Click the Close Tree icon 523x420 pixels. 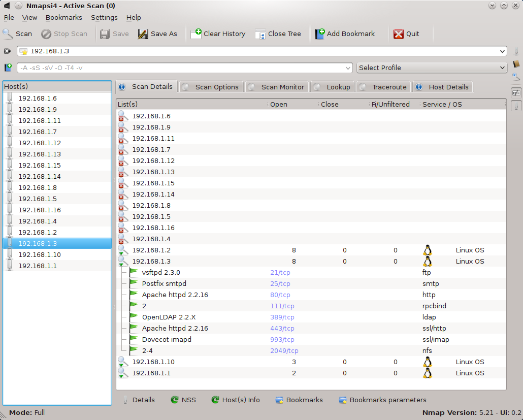(x=260, y=34)
